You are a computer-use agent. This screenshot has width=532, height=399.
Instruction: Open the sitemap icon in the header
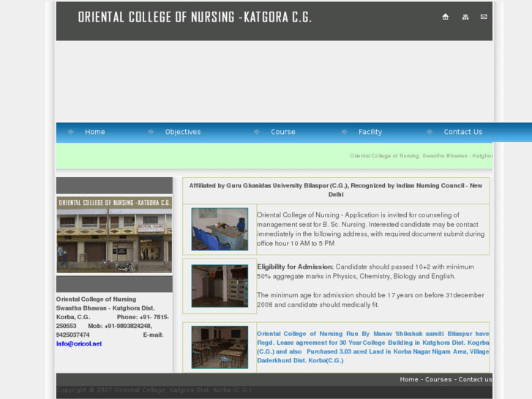pyautogui.click(x=465, y=17)
